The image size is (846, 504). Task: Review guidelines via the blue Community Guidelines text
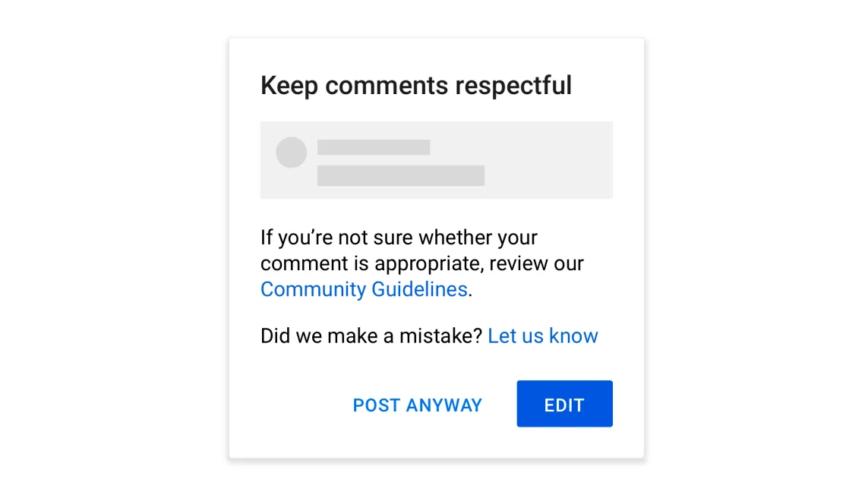coord(364,289)
